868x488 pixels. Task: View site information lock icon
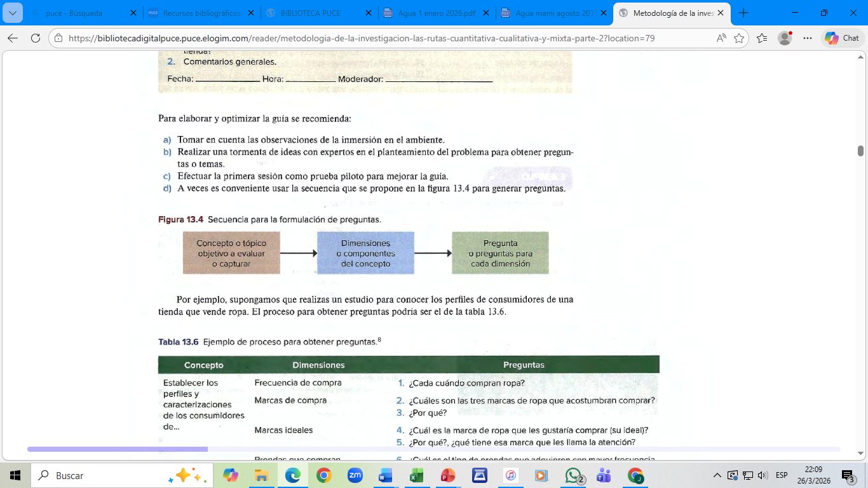(58, 38)
